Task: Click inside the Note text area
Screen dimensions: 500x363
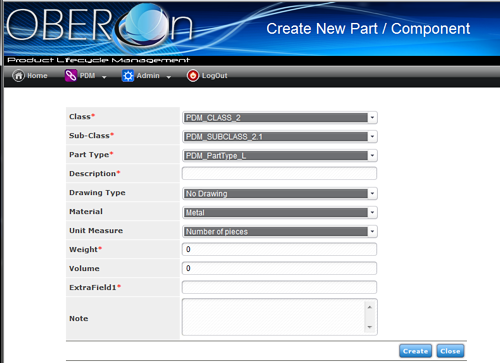Action: coord(273,317)
